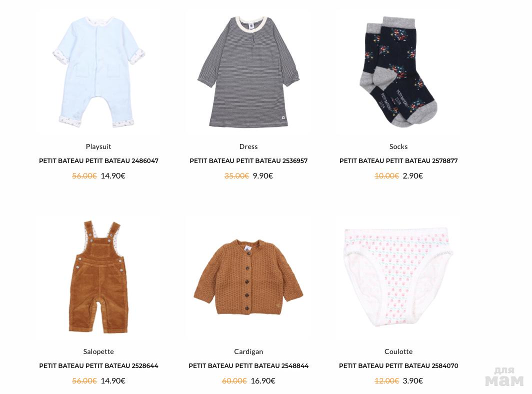Open product title Petit Bateau 2536957
The height and width of the screenshot is (394, 532).
point(248,161)
